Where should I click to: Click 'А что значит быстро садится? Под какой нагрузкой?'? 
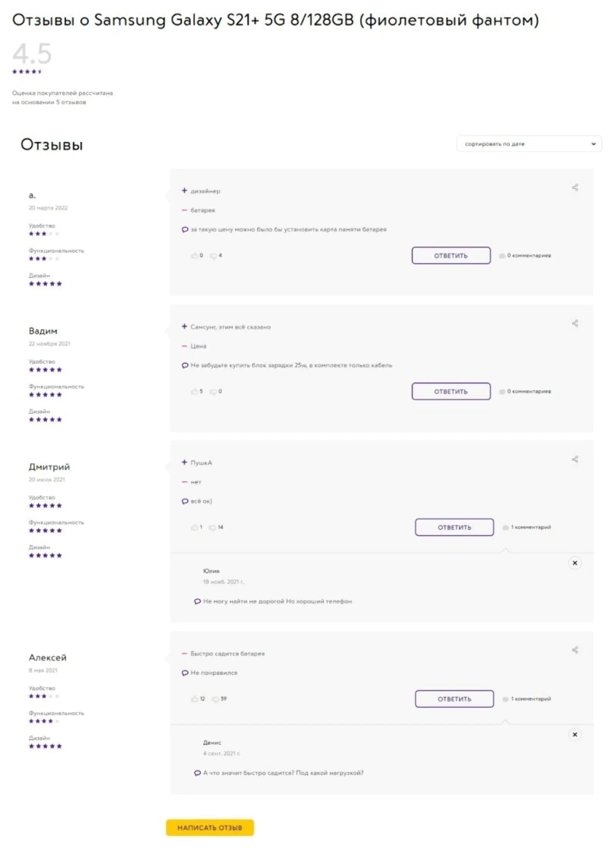[x=283, y=773]
